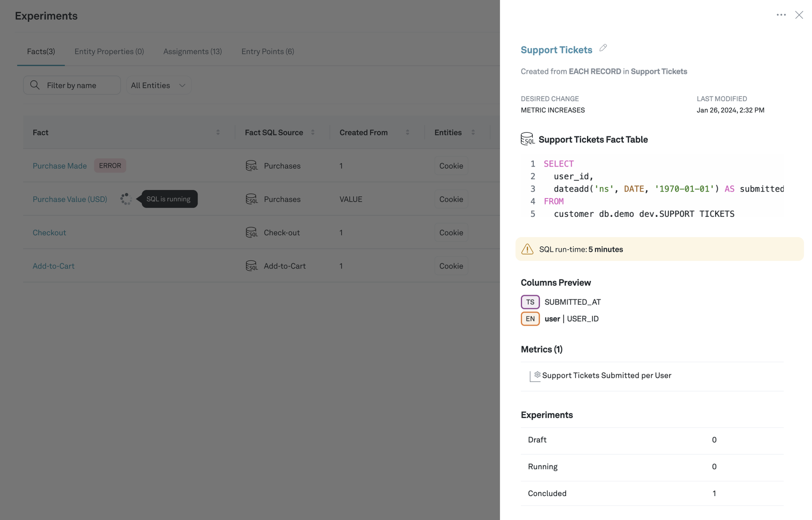Click the TS timestamp badge for SUBMITTED_AT
Viewport: 812px width, 520px height.
(x=530, y=302)
